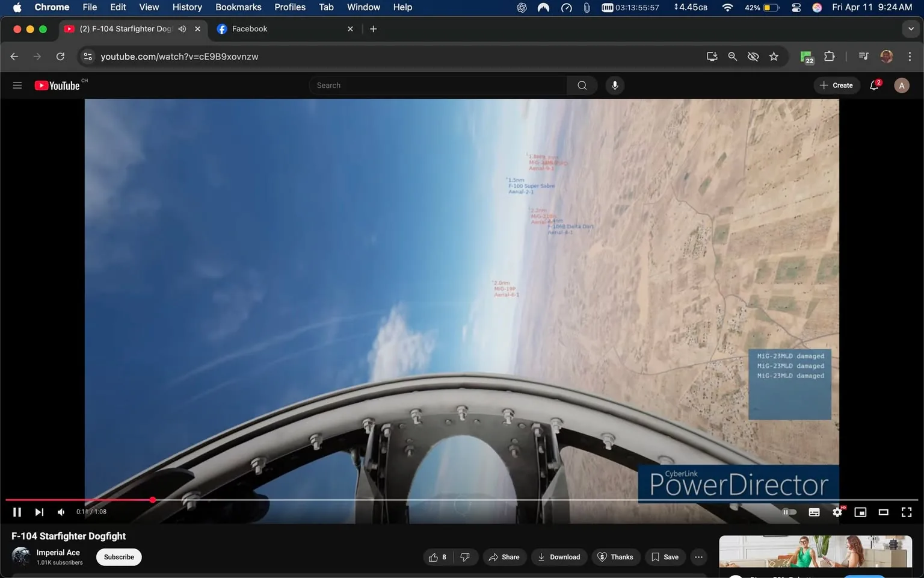This screenshot has height=578, width=924.
Task: Open Chrome extensions puzzle icon
Action: point(828,56)
